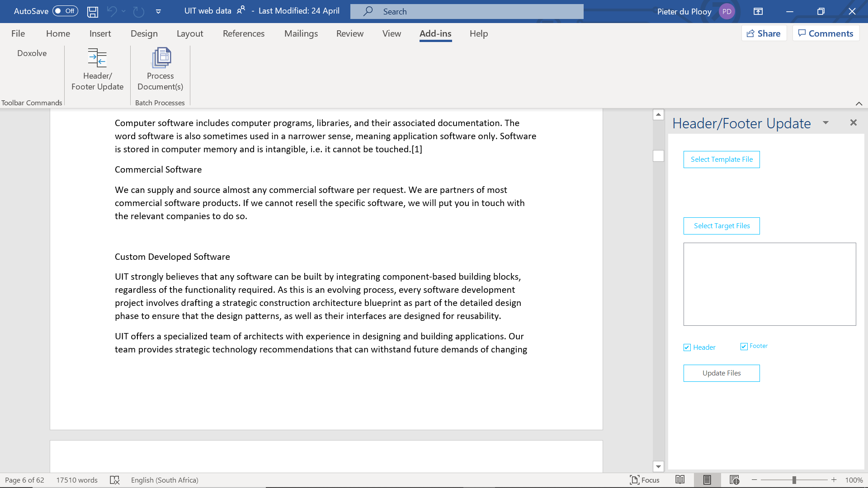Screen dimensions: 868x488
Task: Click the 17510 words count
Action: point(77,480)
